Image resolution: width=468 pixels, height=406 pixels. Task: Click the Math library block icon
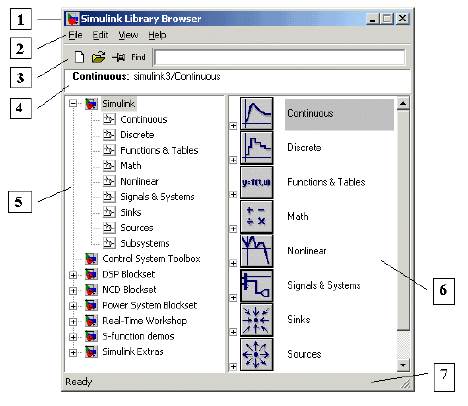256,217
